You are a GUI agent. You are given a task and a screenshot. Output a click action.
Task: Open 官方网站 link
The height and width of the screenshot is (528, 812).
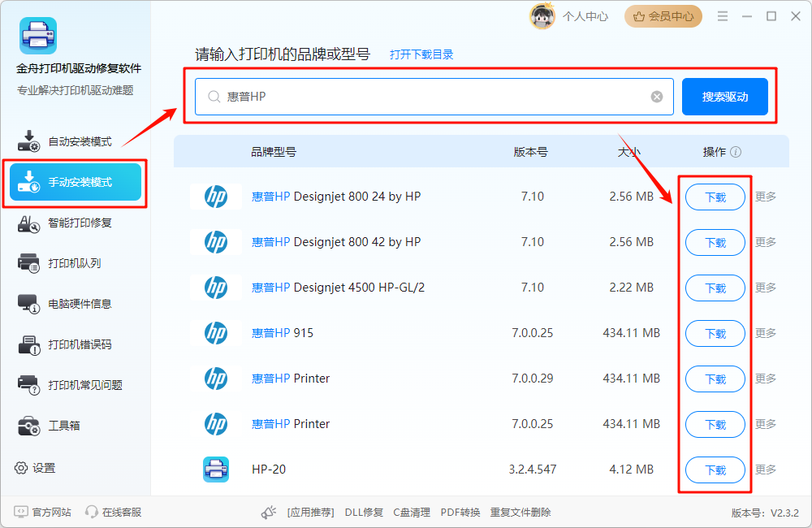pyautogui.click(x=42, y=512)
